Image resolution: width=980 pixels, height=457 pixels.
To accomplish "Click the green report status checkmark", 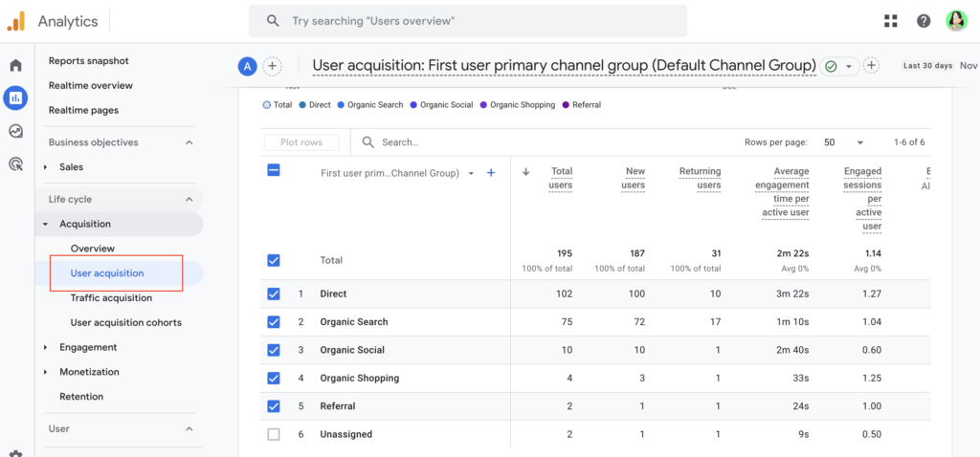I will pyautogui.click(x=831, y=66).
